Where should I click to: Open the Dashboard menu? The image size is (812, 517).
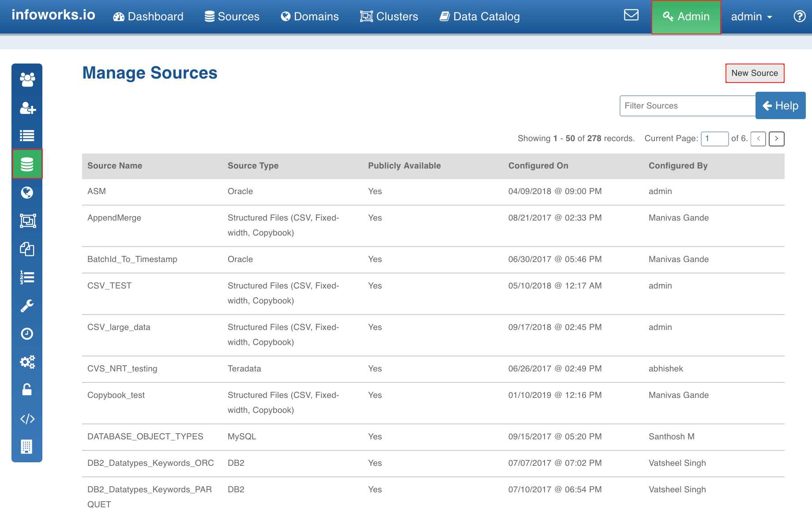click(x=148, y=16)
